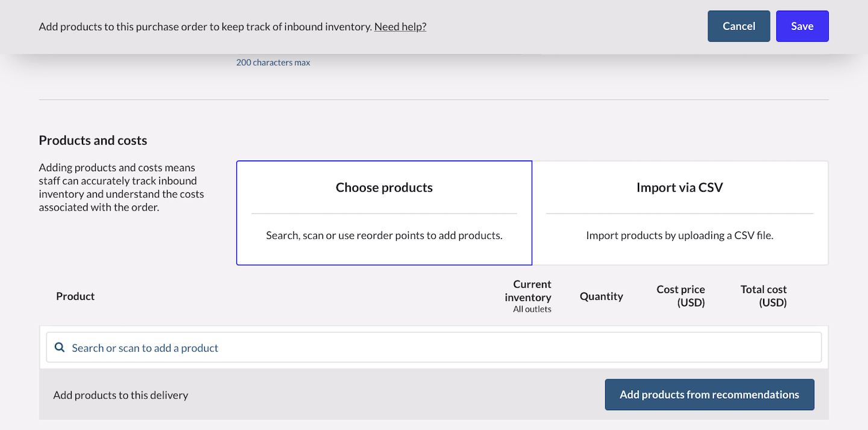
Task: Click the Add products to this delivery text
Action: (121, 395)
